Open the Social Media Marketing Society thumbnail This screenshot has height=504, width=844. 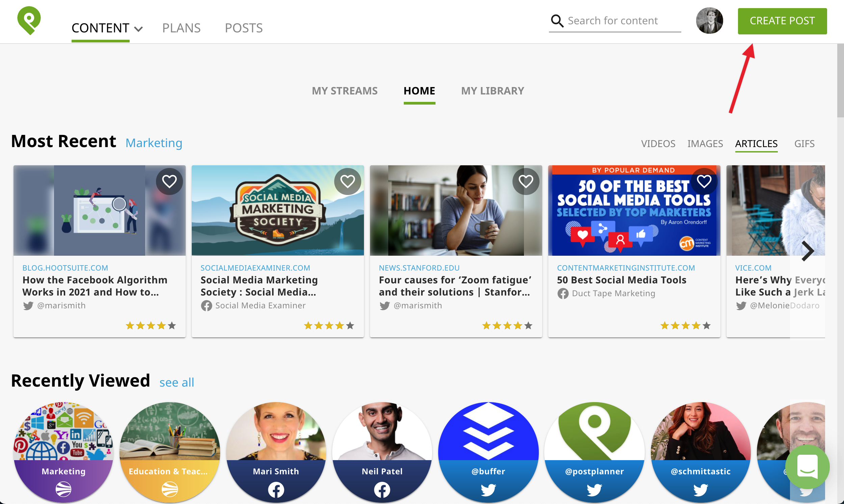(x=278, y=210)
